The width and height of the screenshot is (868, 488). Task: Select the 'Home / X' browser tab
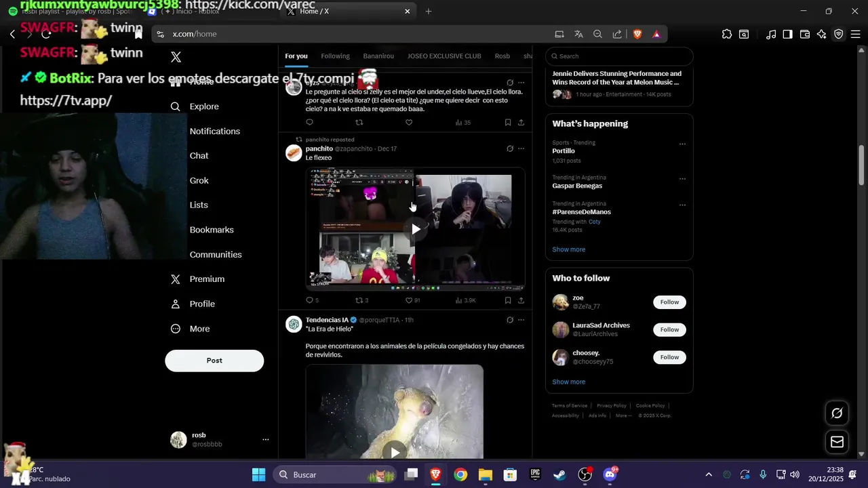pyautogui.click(x=347, y=12)
